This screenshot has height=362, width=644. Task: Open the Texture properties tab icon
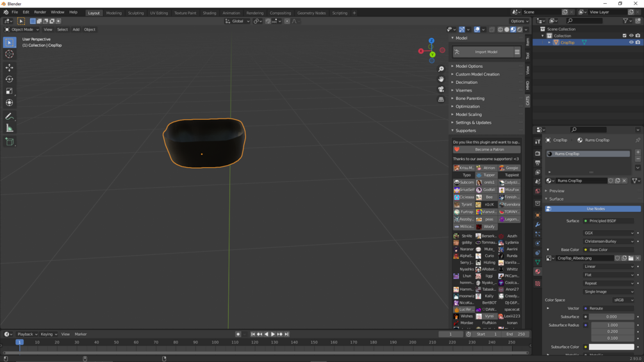[x=538, y=284]
